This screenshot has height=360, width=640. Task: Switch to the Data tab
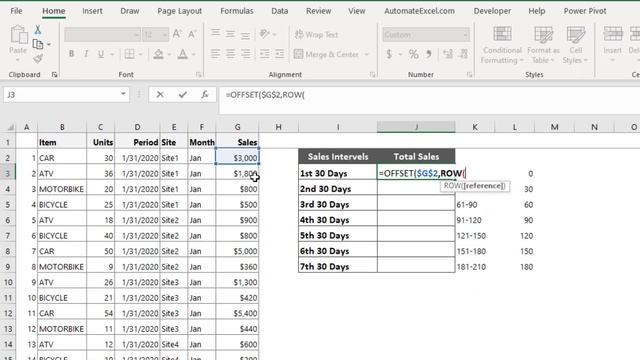click(x=280, y=11)
